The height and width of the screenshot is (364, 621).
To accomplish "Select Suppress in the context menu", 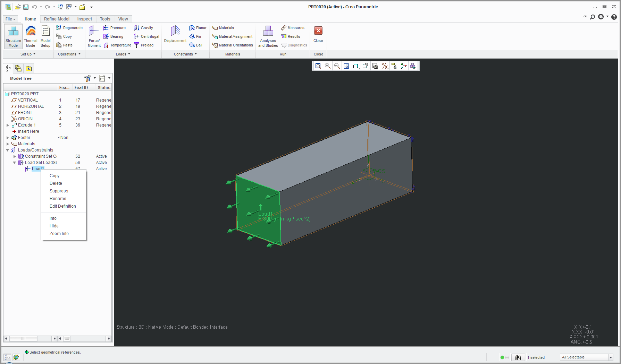I will 59,191.
